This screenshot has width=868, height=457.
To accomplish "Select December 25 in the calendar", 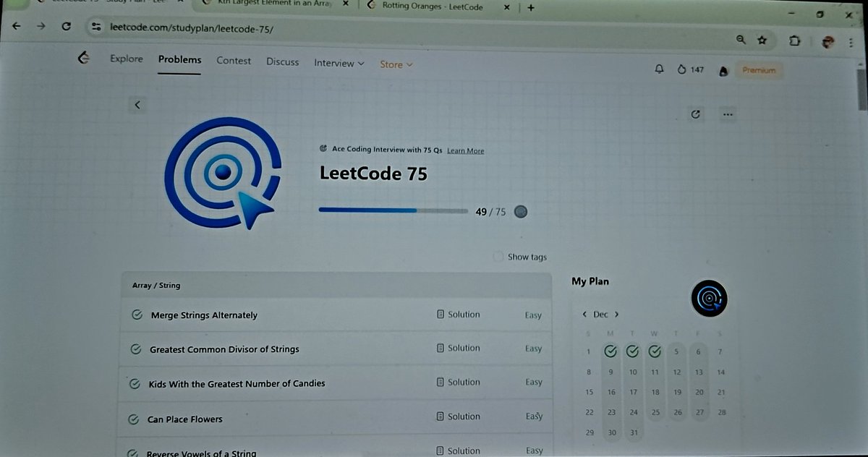I will [x=655, y=412].
